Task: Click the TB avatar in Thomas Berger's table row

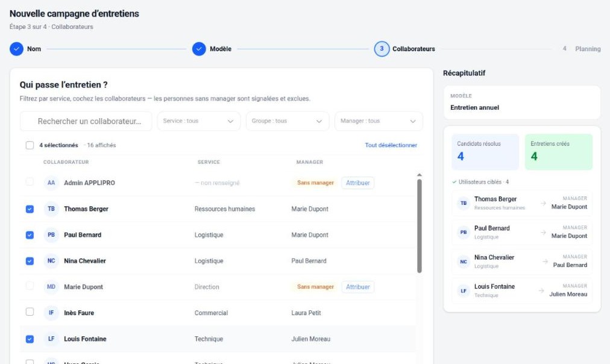Action: 51,209
